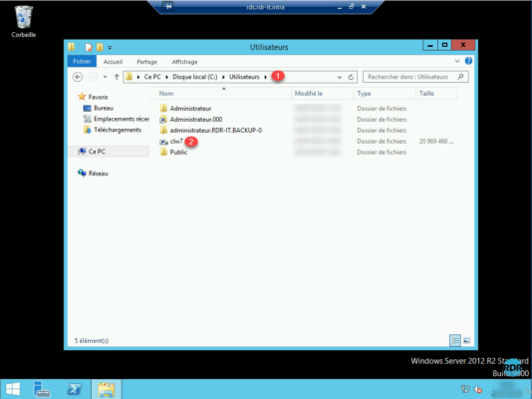Go forward with the forward arrow
The width and height of the screenshot is (532, 399).
pos(93,77)
